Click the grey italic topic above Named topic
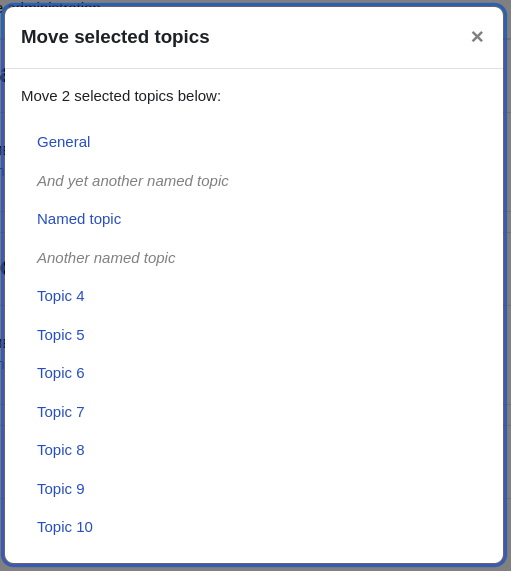Screen dimensions: 511x571 (133, 181)
